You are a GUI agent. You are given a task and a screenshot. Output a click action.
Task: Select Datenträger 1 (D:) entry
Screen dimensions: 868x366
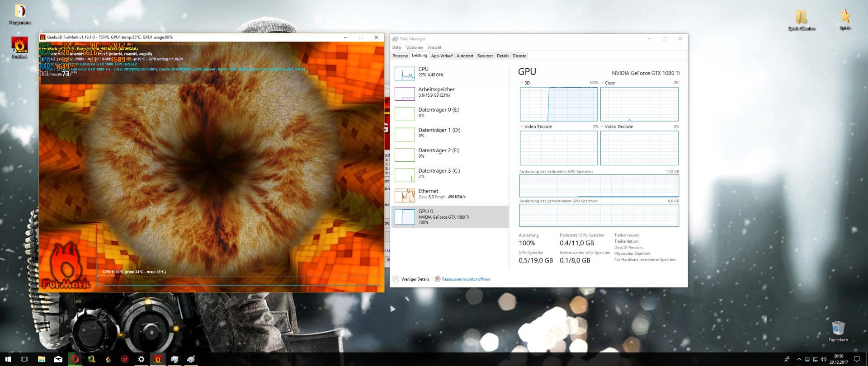pyautogui.click(x=450, y=134)
